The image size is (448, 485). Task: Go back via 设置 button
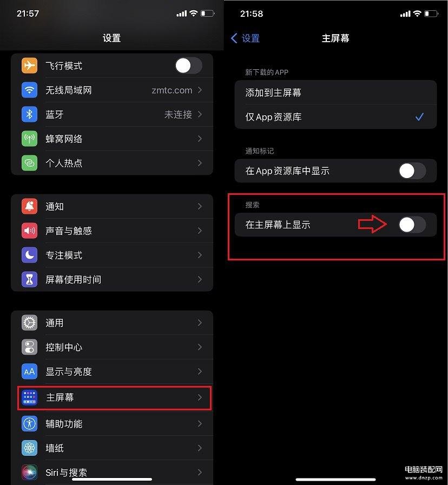click(245, 38)
